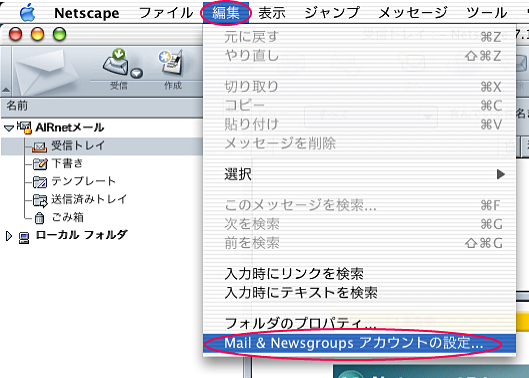Click the 受信 get mail icon
Viewport: 529px width, 378px height.
pos(117,62)
